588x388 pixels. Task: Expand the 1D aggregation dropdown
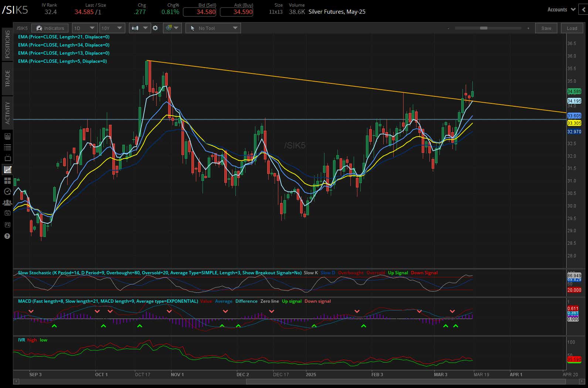(x=85, y=28)
